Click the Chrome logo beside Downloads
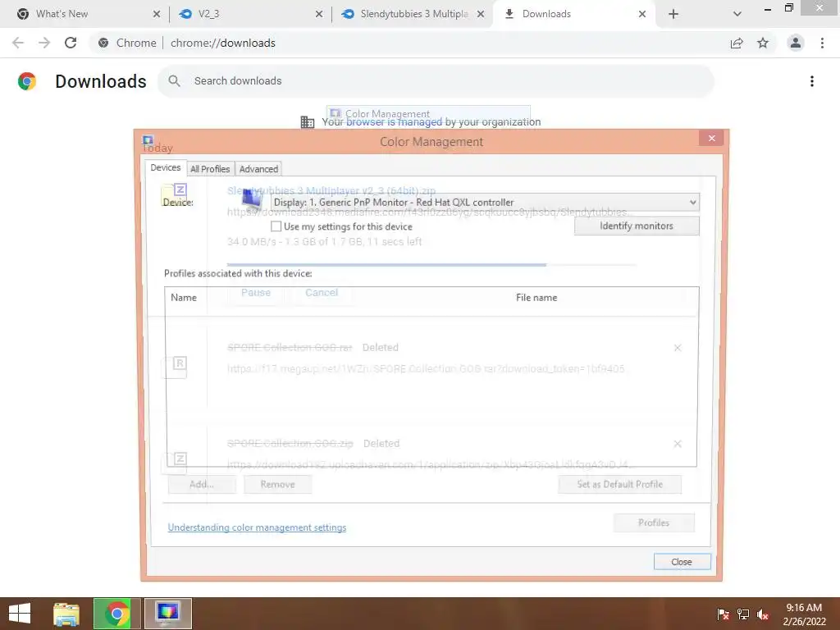Viewport: 840px width, 630px height. (x=27, y=81)
